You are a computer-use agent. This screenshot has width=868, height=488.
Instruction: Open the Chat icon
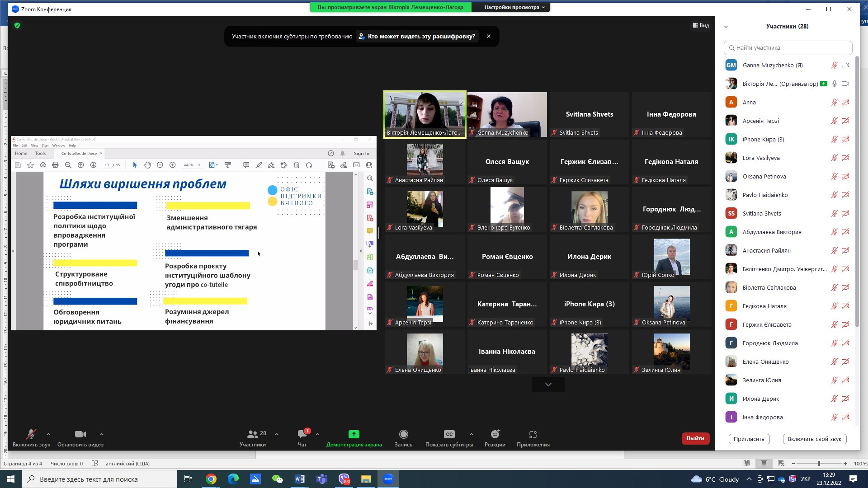pyautogui.click(x=302, y=435)
